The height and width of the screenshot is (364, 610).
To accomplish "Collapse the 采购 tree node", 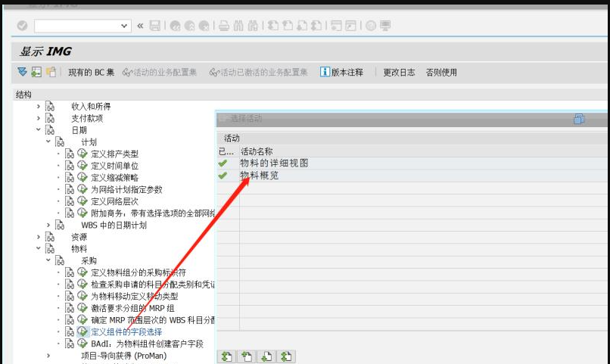I will tap(48, 260).
